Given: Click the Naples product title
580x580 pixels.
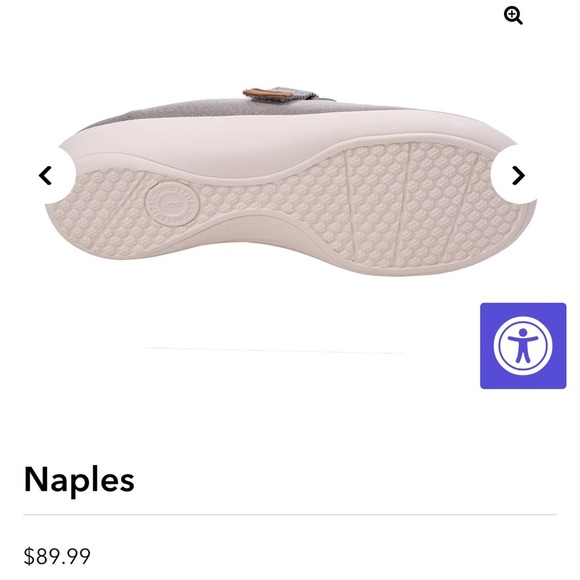Looking at the screenshot, I should 79,480.
